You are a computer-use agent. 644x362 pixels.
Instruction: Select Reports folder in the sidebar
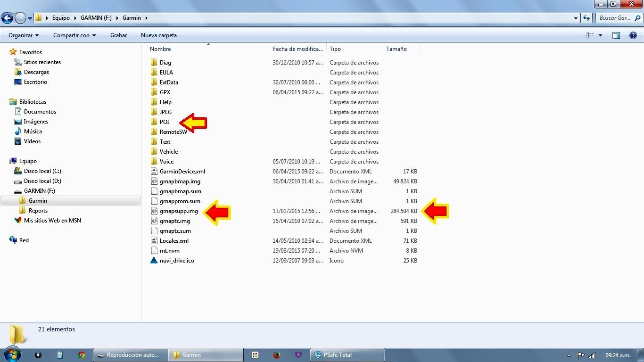coord(38,211)
